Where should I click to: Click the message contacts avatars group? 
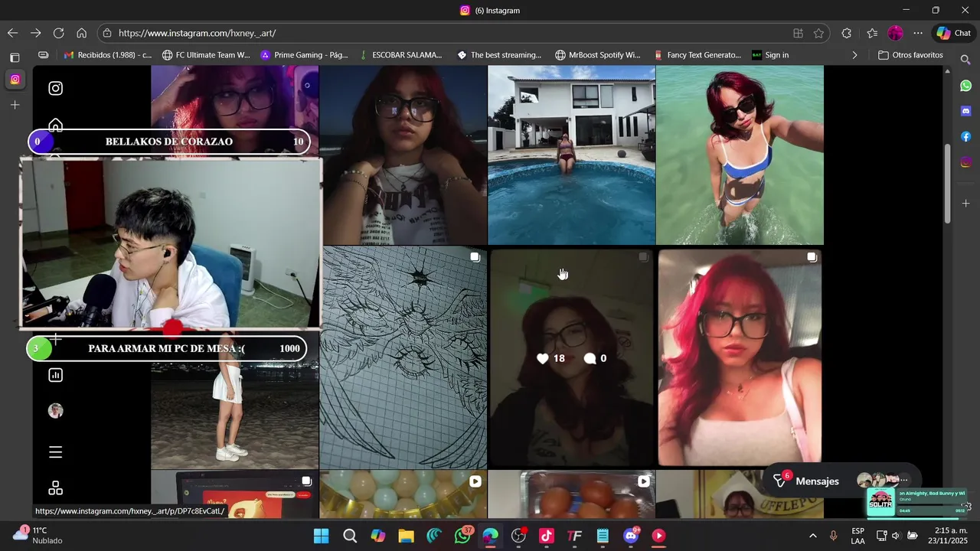tap(882, 481)
